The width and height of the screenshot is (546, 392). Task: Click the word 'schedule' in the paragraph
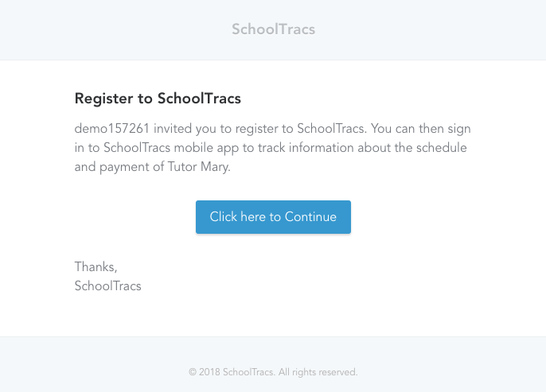[x=441, y=148]
